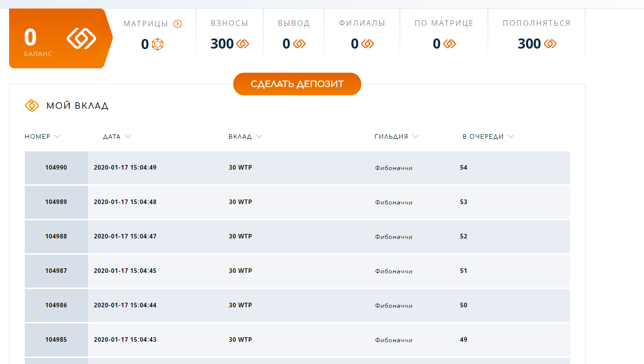The image size is (644, 364).
Task: Select deposit number 104990
Action: pyautogui.click(x=56, y=168)
